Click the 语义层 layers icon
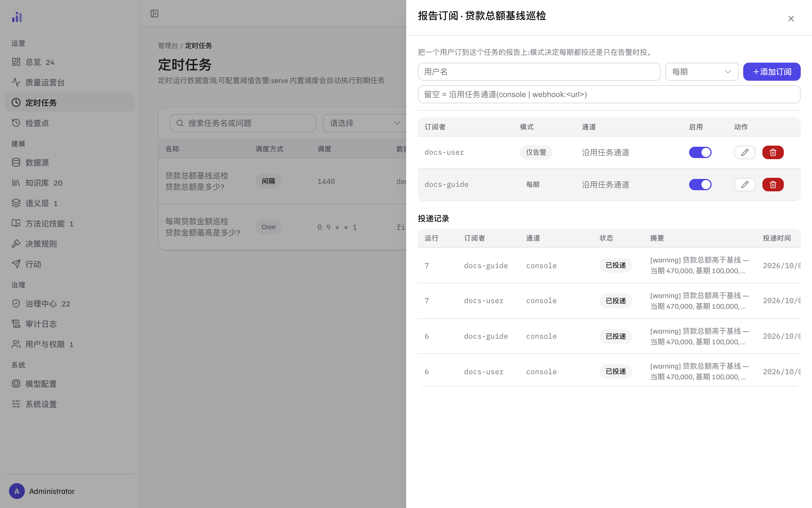This screenshot has height=508, width=812. [16, 203]
